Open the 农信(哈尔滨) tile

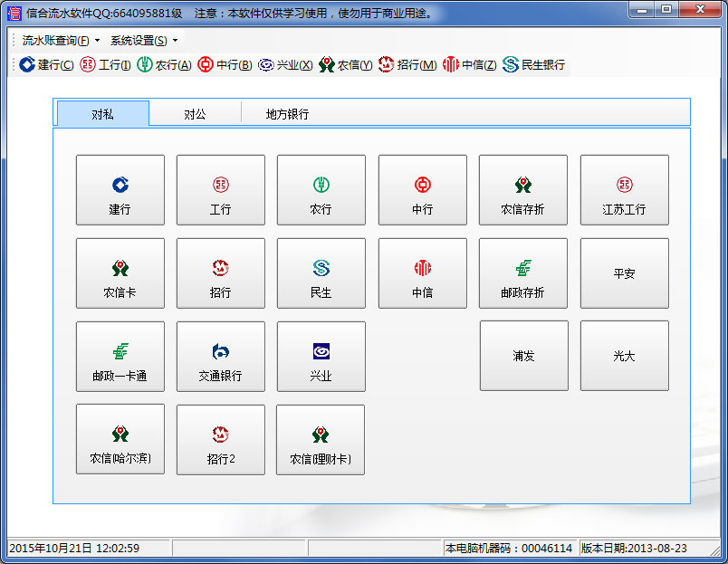(x=120, y=439)
